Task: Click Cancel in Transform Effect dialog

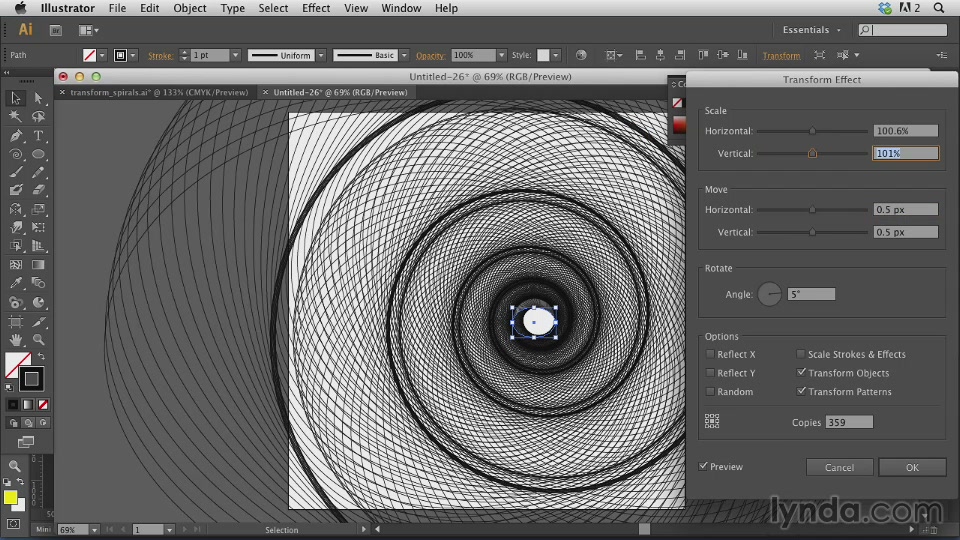Action: point(839,467)
